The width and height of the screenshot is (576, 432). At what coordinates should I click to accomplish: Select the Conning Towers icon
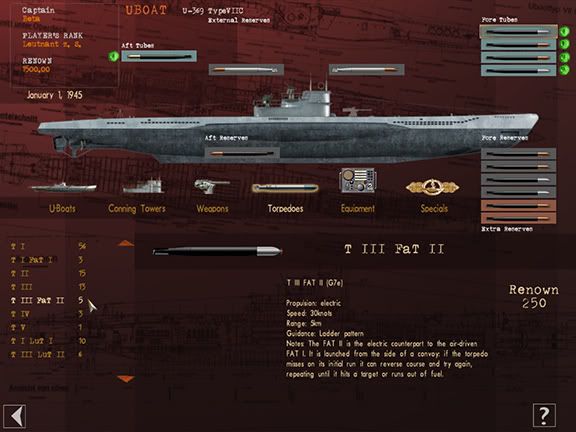pyautogui.click(x=143, y=186)
